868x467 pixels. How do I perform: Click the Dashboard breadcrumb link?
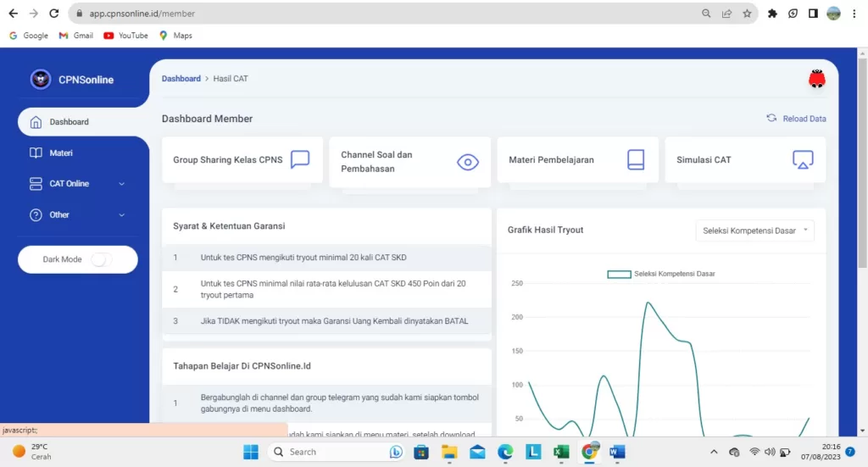click(181, 79)
